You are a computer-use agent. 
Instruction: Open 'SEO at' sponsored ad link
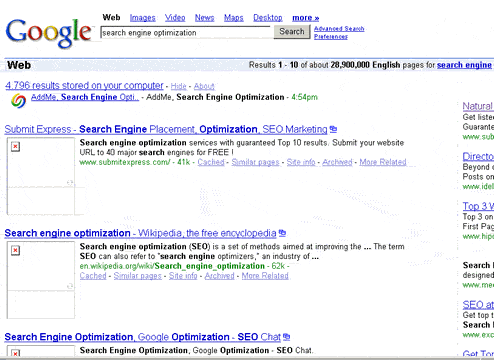coord(478,305)
